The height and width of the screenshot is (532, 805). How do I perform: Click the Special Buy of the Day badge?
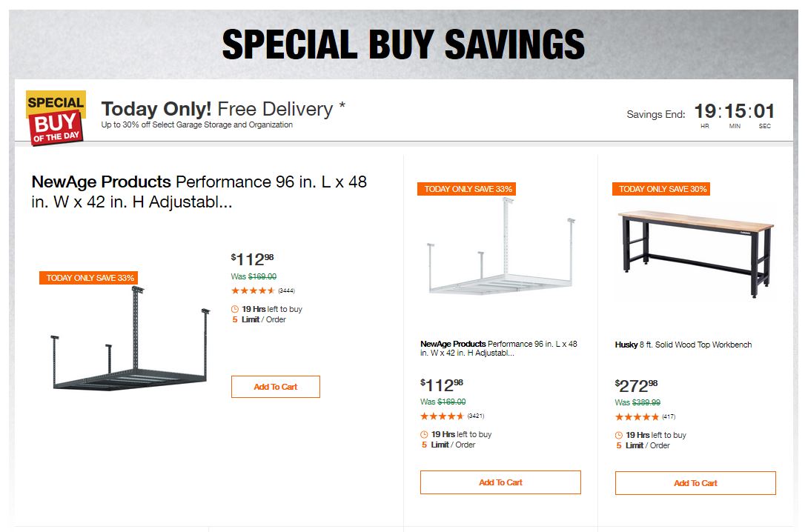coord(56,117)
